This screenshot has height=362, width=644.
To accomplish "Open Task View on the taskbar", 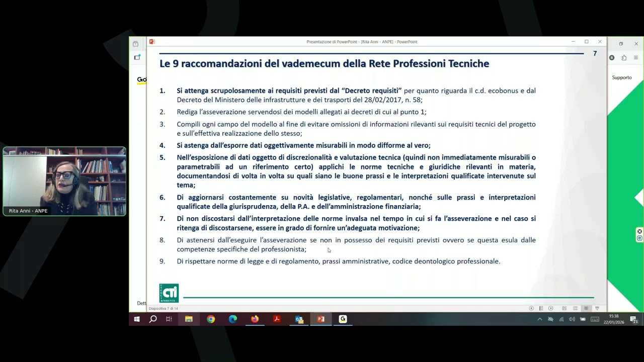I will [x=169, y=319].
